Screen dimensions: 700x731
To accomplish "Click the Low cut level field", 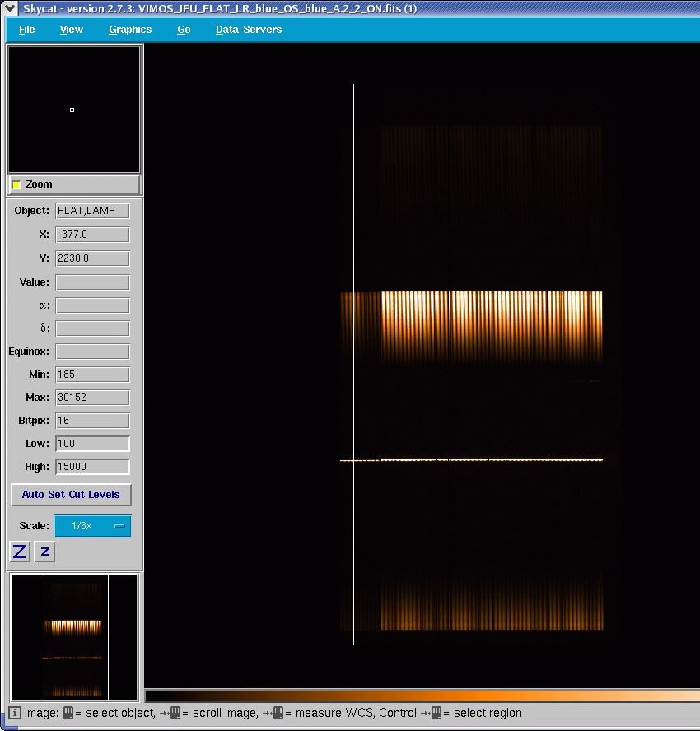I will coord(93,444).
